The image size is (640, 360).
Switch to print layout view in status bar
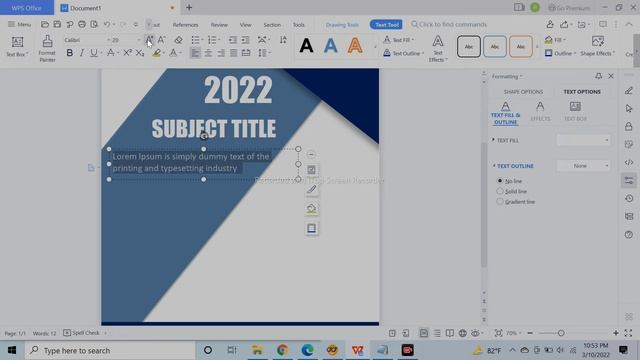click(424, 333)
